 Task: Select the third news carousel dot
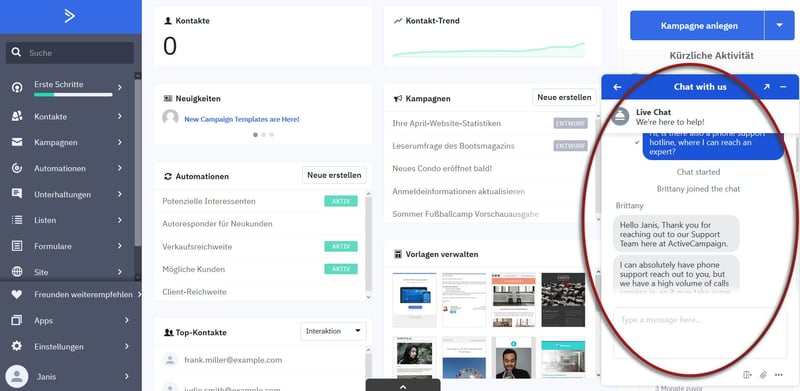[x=271, y=135]
